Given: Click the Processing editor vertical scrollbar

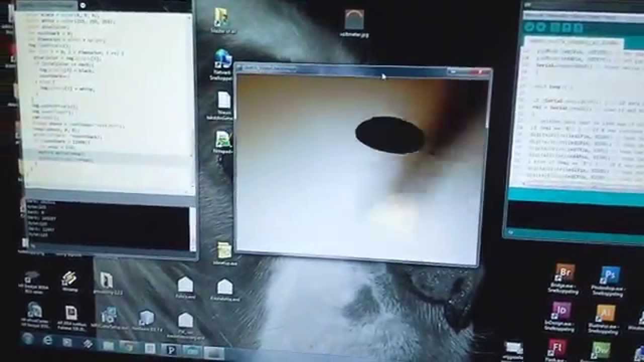Looking at the screenshot, I should coord(191,103).
